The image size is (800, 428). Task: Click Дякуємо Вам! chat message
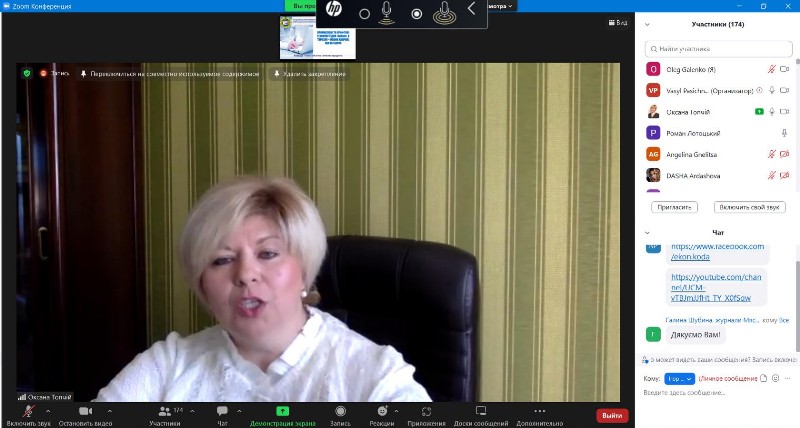(695, 335)
